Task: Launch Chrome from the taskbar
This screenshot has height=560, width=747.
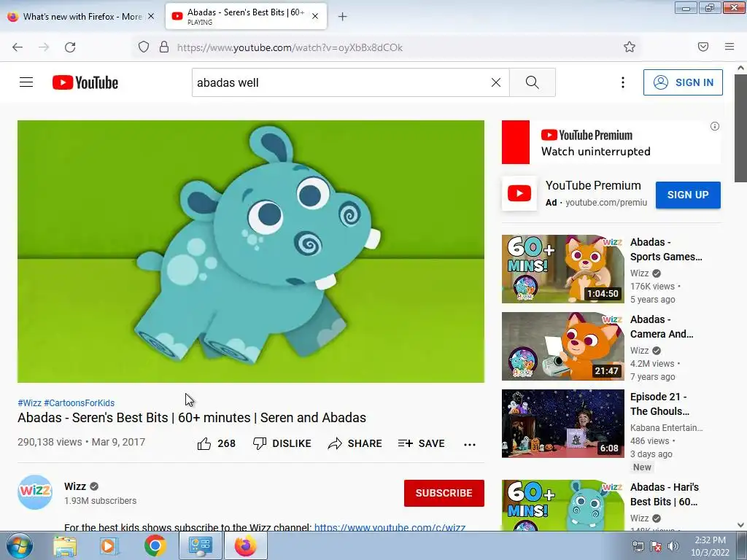Action: click(x=155, y=545)
